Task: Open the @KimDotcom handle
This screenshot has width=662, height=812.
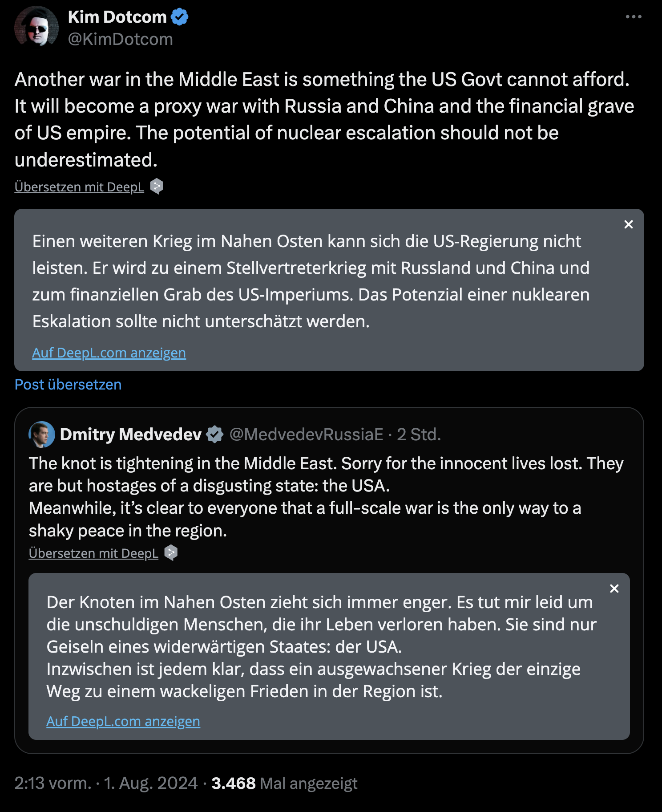Action: (120, 39)
